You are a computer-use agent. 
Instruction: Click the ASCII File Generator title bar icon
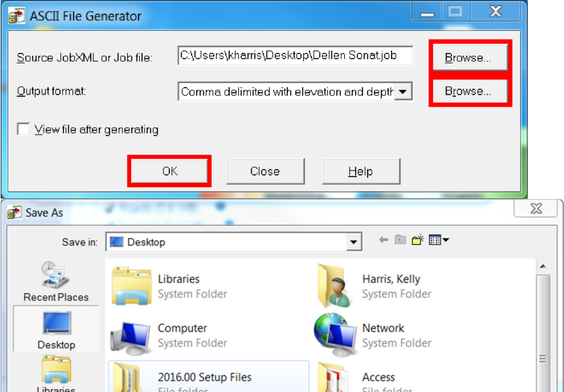click(x=16, y=14)
